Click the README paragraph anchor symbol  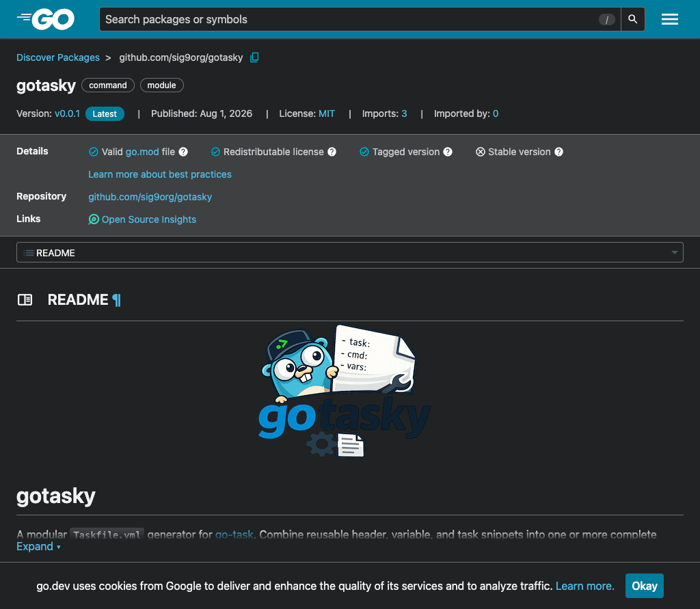(x=116, y=300)
